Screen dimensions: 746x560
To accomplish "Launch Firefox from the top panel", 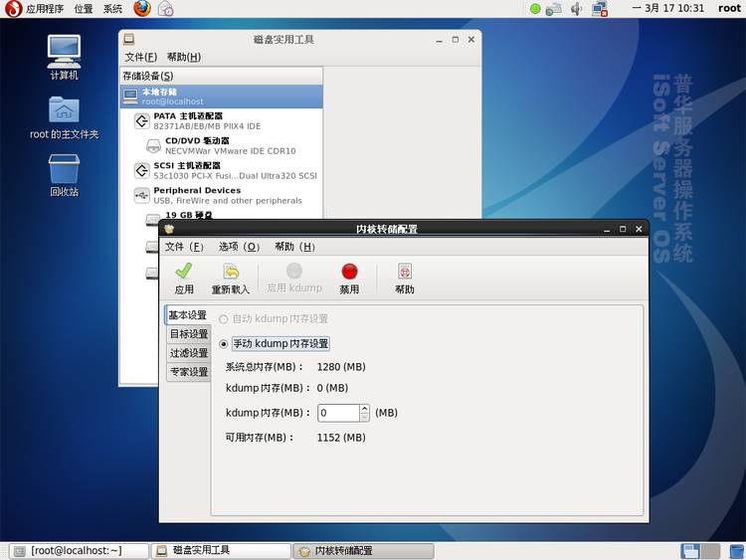I will point(142,9).
